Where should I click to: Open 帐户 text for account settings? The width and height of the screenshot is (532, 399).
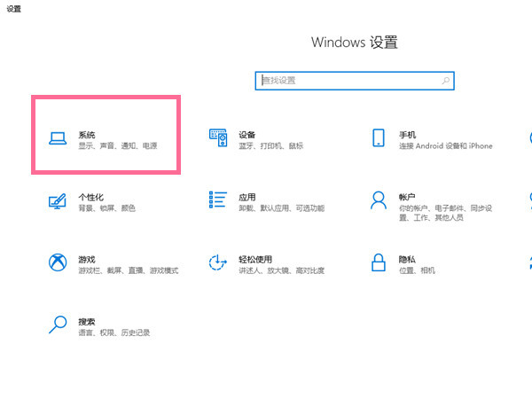(407, 196)
